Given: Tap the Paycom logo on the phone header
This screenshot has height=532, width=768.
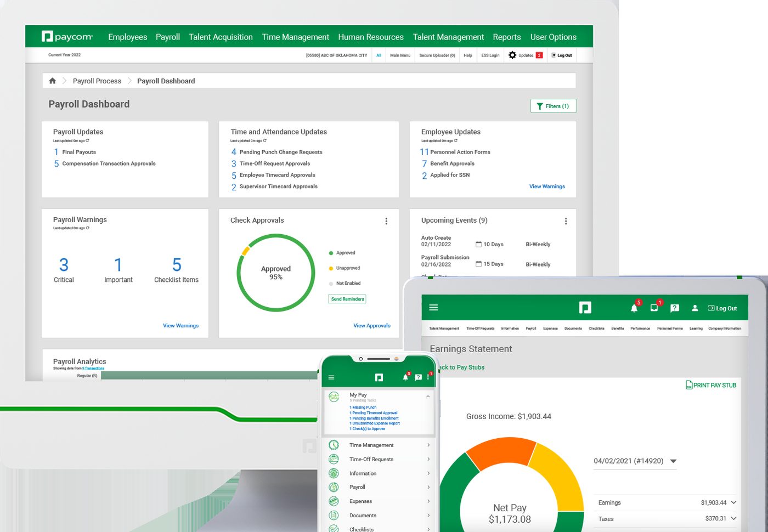Looking at the screenshot, I should (x=379, y=377).
